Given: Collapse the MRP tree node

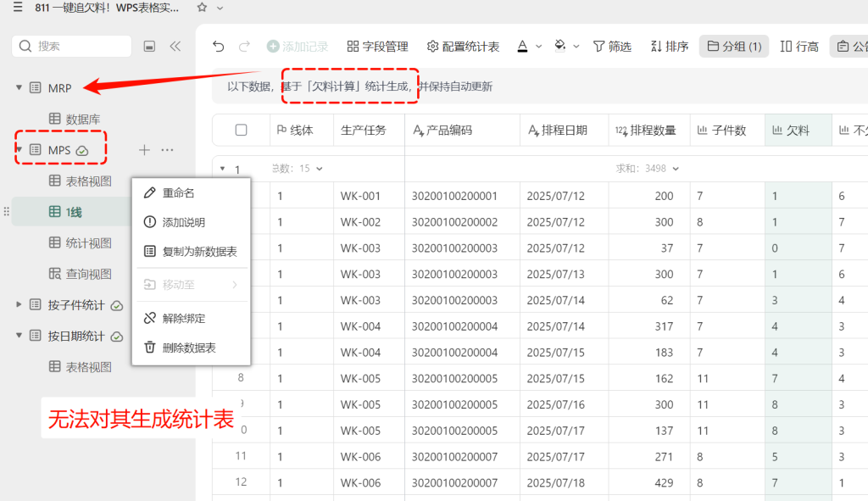Looking at the screenshot, I should point(19,87).
